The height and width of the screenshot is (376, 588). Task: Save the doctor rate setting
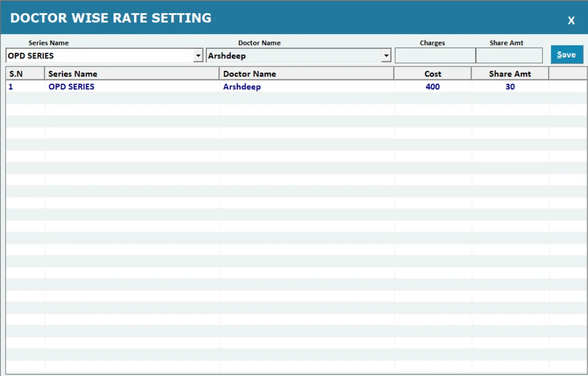coord(567,55)
